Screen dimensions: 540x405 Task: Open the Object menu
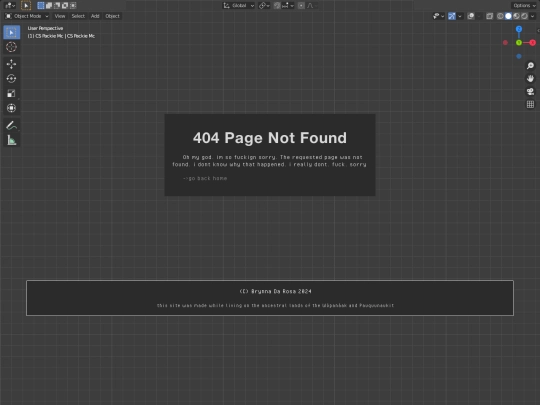[112, 16]
